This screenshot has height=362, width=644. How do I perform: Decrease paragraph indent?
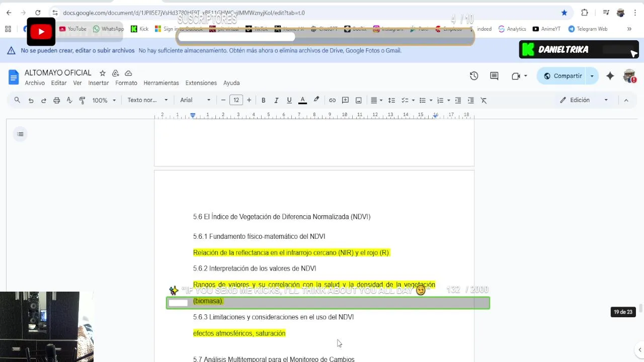click(457, 100)
